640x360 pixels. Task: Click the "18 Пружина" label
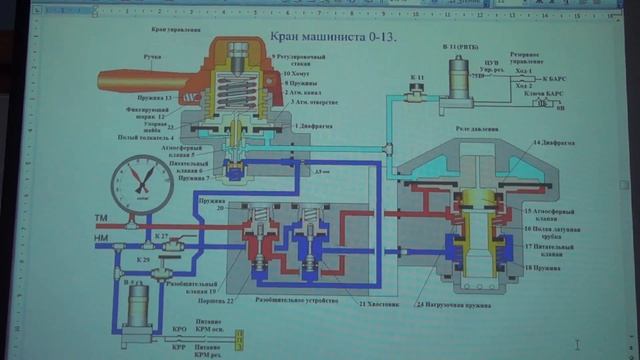[x=542, y=268]
